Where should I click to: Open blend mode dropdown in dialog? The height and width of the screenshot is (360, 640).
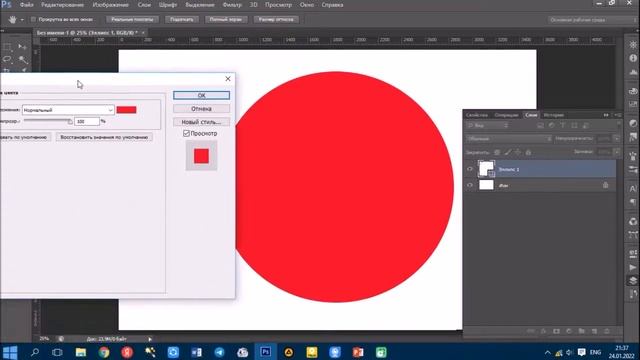[68, 110]
